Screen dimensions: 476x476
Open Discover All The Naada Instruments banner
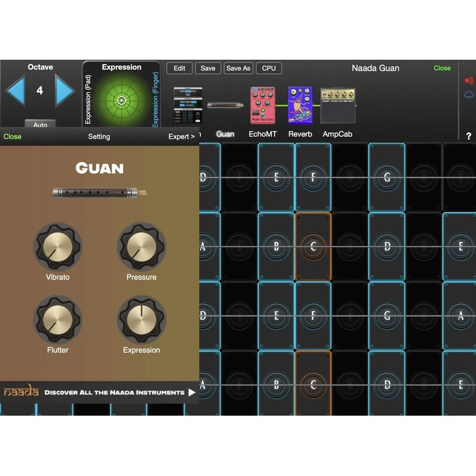pos(100,392)
